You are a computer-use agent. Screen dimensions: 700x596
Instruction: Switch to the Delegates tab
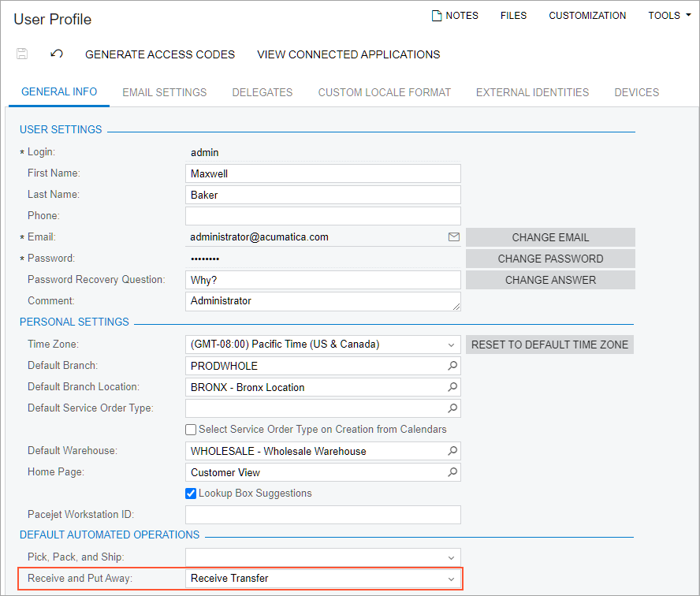262,92
